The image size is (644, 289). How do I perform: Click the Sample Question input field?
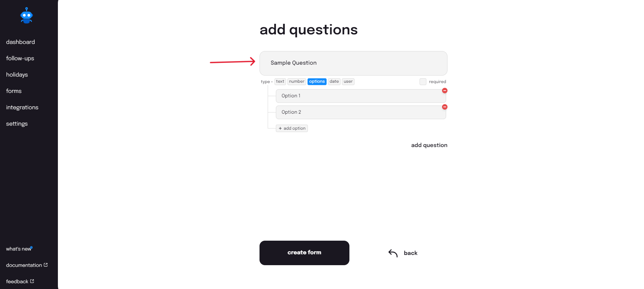pos(353,63)
